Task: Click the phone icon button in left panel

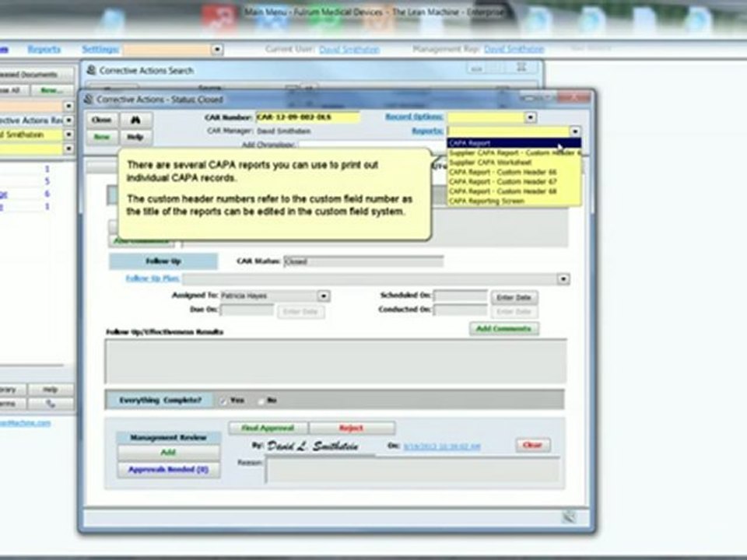Action: coord(51,404)
